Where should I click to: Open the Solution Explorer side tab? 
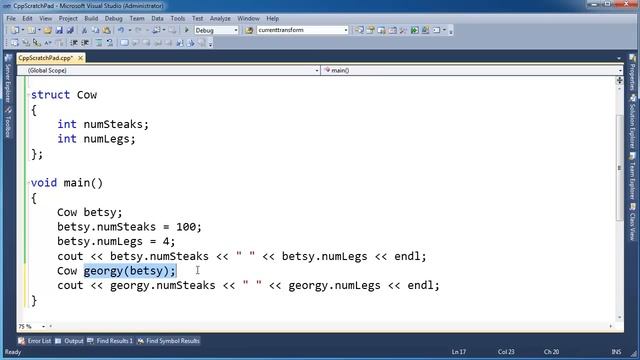pyautogui.click(x=632, y=121)
